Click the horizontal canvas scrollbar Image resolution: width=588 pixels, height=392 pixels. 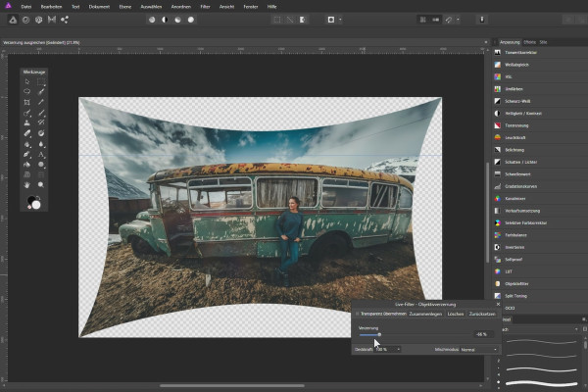231,385
